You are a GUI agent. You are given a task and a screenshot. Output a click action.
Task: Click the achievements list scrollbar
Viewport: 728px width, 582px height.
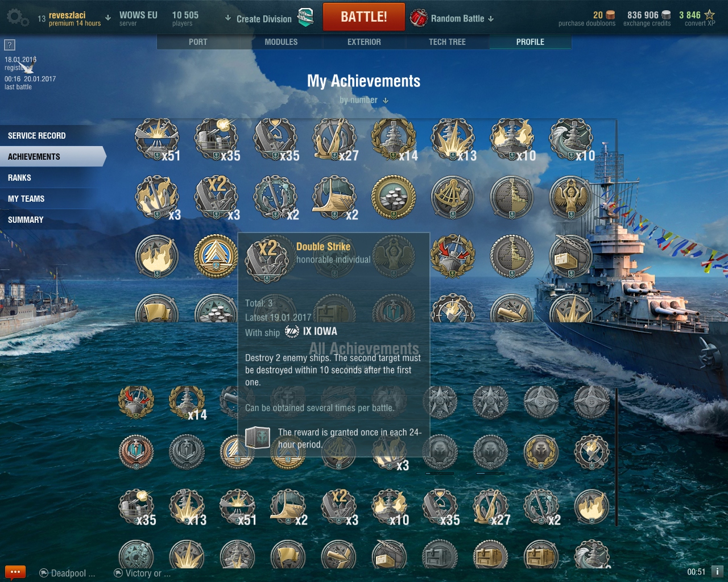(x=617, y=458)
